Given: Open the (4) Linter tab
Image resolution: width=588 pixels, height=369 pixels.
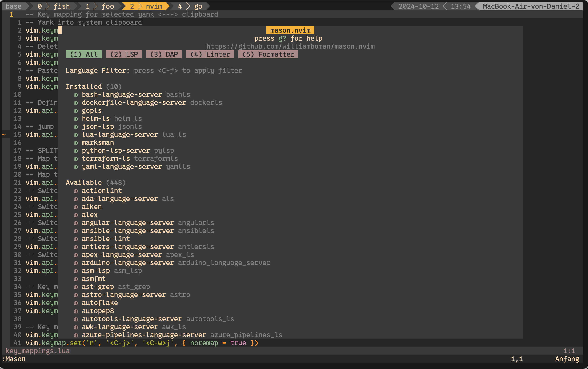Looking at the screenshot, I should click(210, 54).
